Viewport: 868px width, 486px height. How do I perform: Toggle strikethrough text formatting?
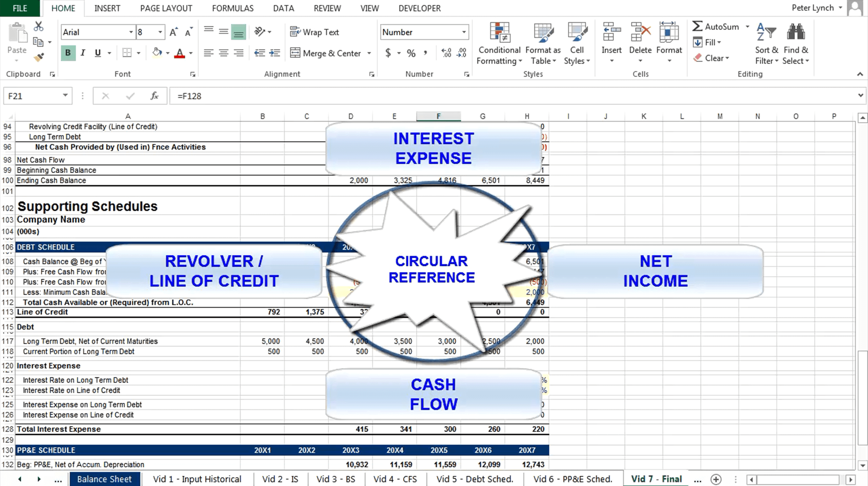pos(193,74)
